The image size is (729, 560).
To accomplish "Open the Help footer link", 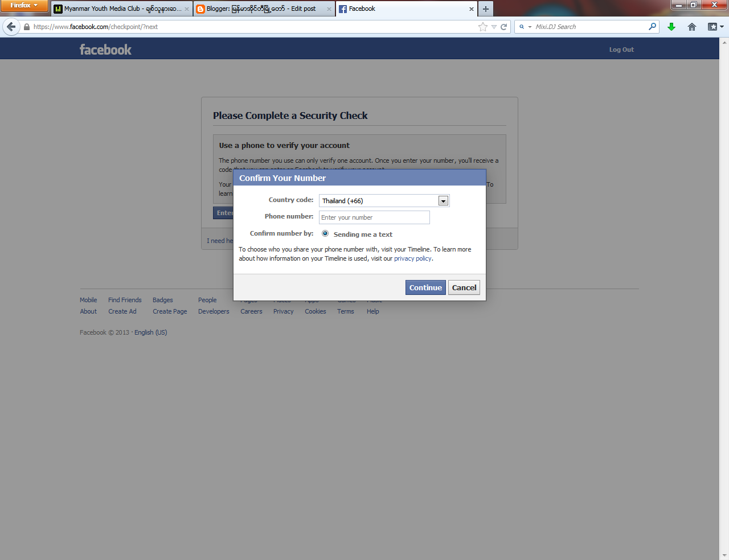I will 373,311.
